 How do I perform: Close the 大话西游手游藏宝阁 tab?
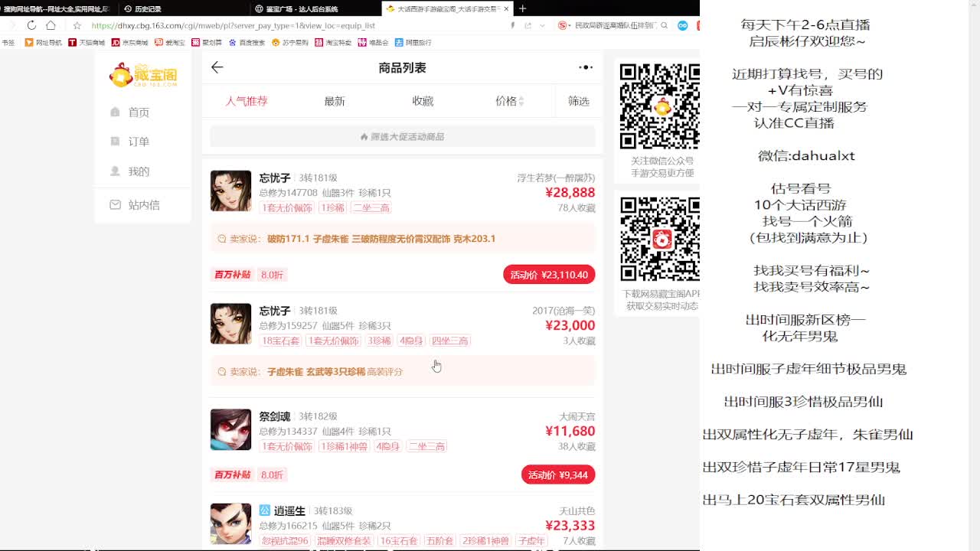[x=506, y=9]
